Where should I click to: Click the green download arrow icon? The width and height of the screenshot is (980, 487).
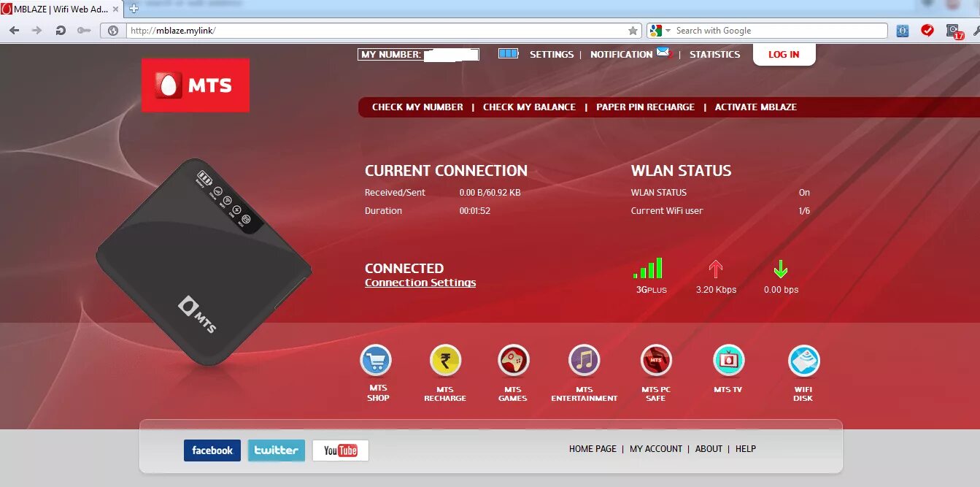pyautogui.click(x=781, y=269)
